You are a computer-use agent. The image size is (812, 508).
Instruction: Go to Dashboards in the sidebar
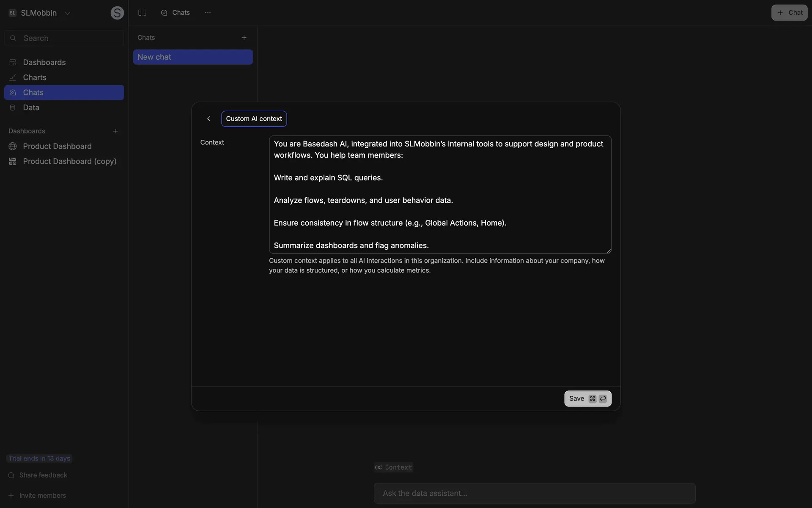click(x=44, y=62)
